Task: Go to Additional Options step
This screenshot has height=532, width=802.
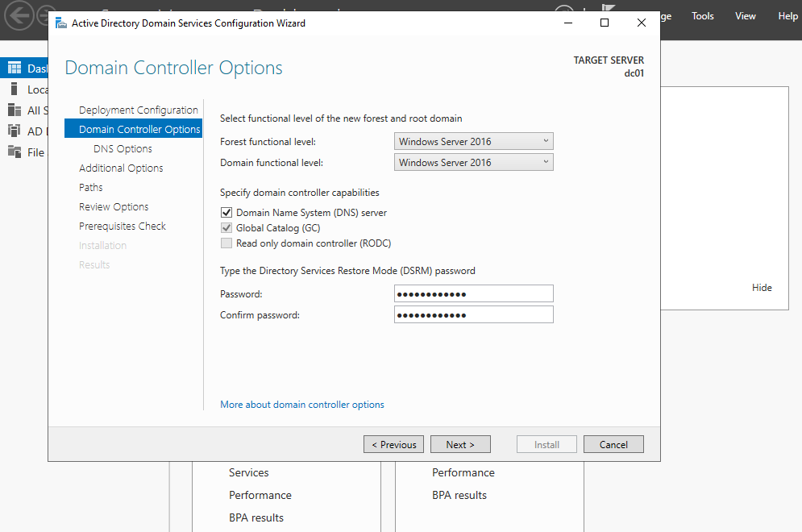Action: coord(121,168)
